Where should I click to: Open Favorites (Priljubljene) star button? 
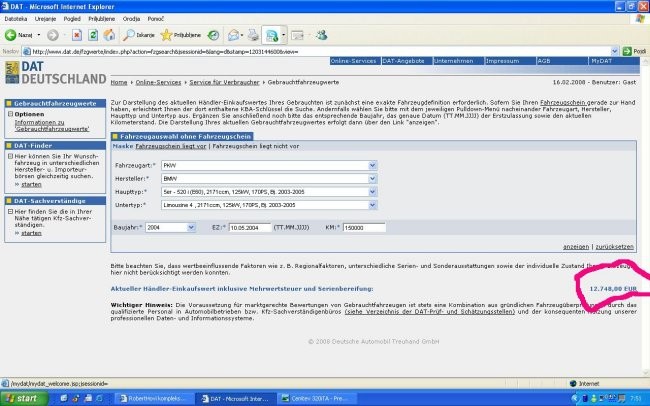[181, 35]
